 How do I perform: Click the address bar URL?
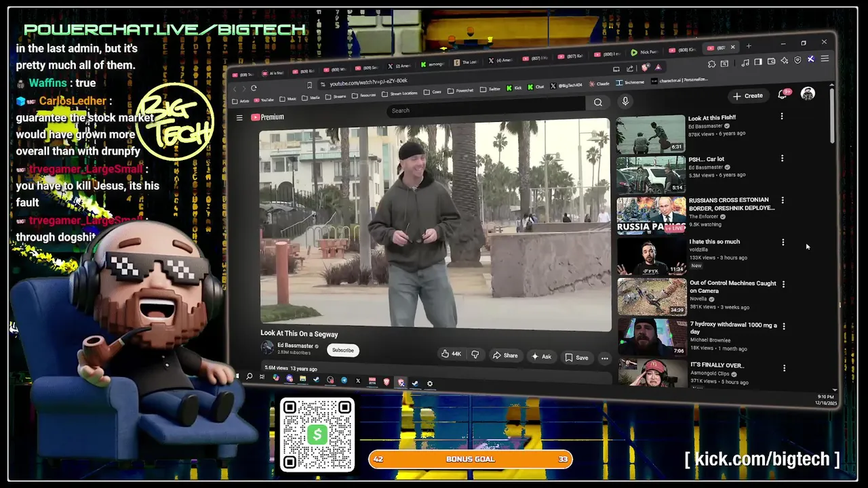[x=369, y=83]
